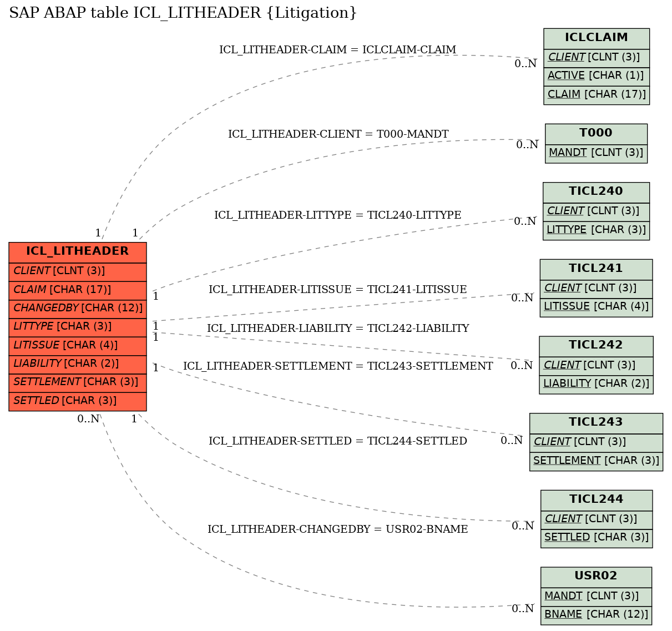Click CLIENT field in TICL241 table
Viewport: 672px width, 631px height.
597,288
